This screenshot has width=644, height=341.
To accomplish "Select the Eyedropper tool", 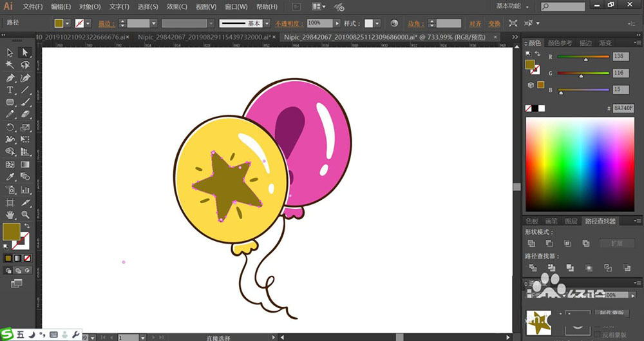I will point(10,177).
